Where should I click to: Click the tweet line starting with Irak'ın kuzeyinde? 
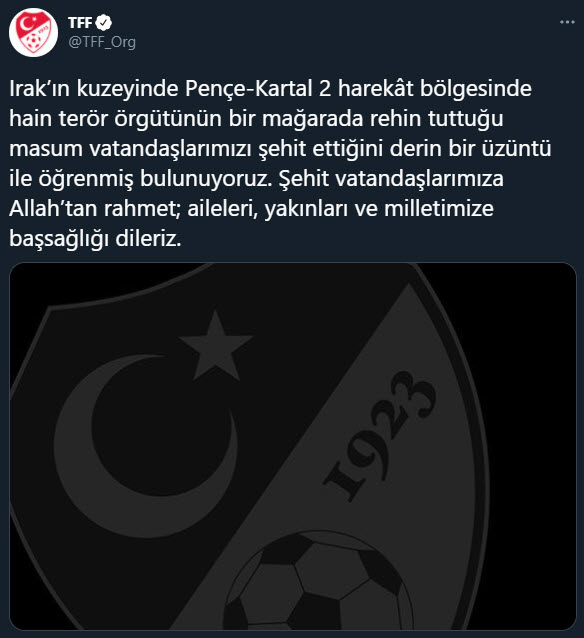270,89
